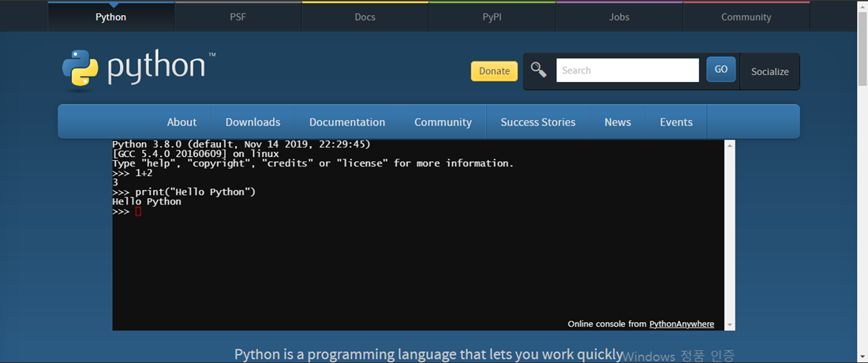
Task: Open the About navigation menu
Action: (181, 122)
